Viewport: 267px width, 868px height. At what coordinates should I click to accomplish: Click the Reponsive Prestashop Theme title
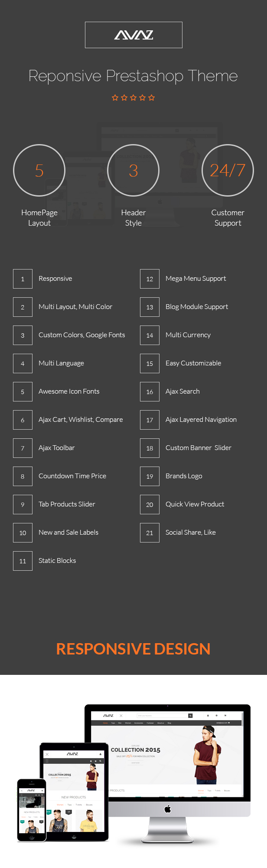point(133,76)
